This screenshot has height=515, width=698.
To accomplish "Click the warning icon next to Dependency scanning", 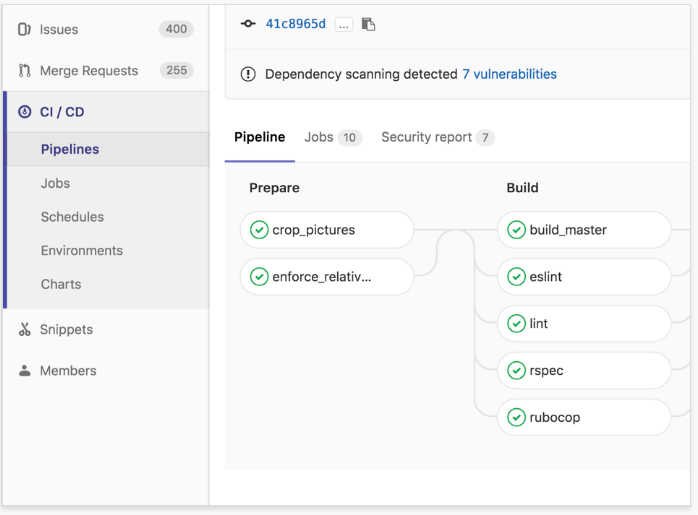I will pyautogui.click(x=248, y=74).
